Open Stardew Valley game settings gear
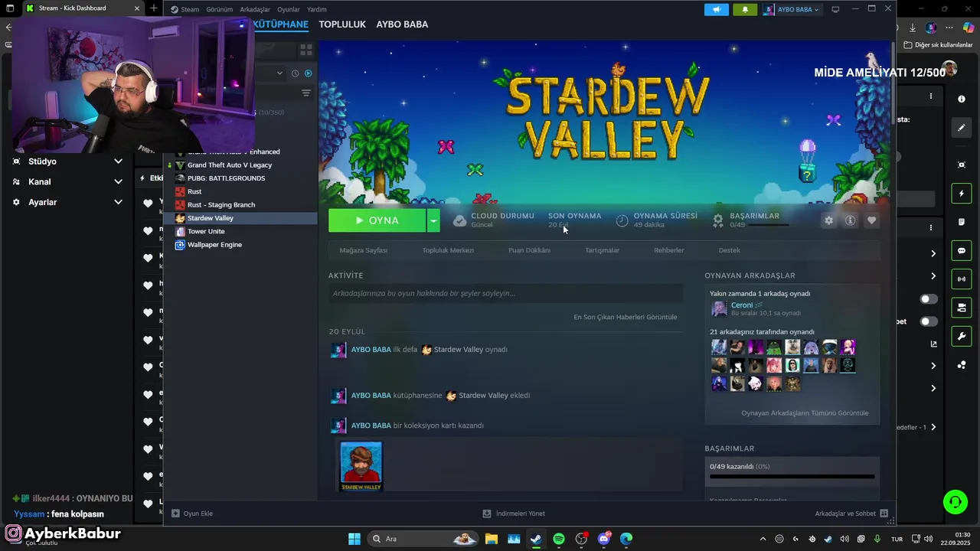 point(828,220)
